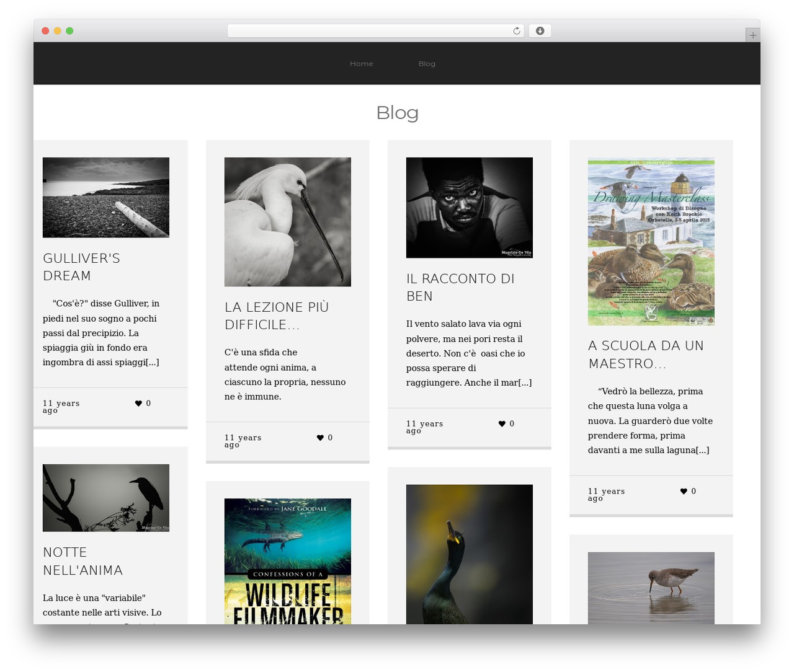Open Blog menu item
Screen dimensions: 794x672
pyautogui.click(x=427, y=64)
